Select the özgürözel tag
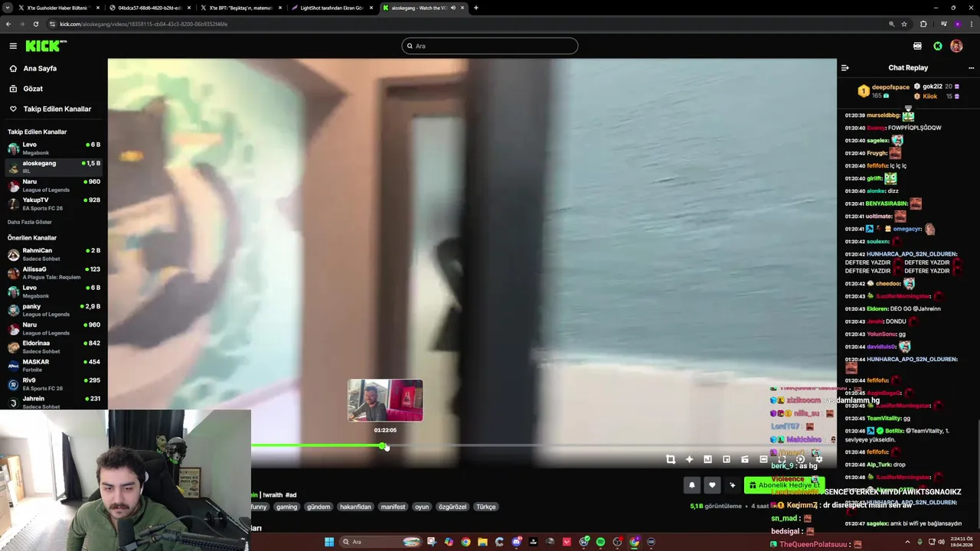This screenshot has width=980, height=551. (452, 507)
